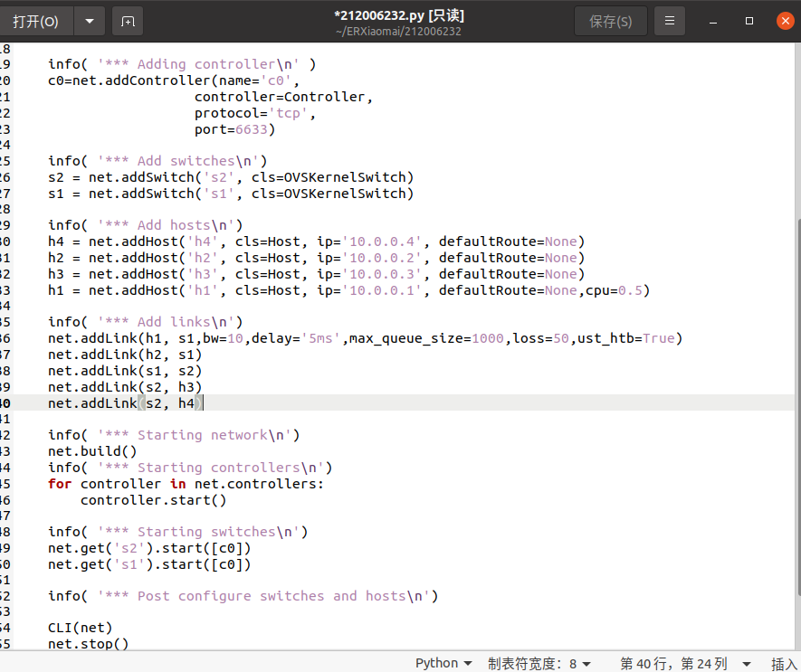Click the CLI(net) line
This screenshot has height=672, width=801.
click(x=81, y=628)
